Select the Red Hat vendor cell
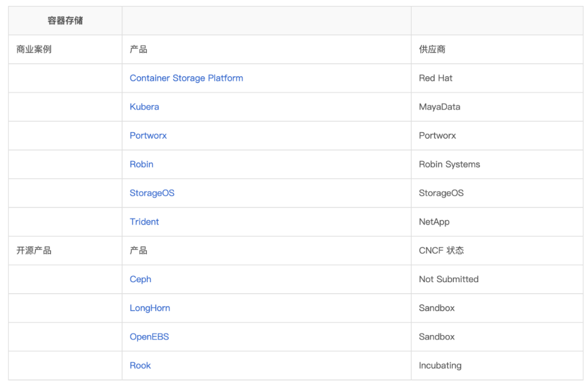The height and width of the screenshot is (385, 588). [436, 78]
